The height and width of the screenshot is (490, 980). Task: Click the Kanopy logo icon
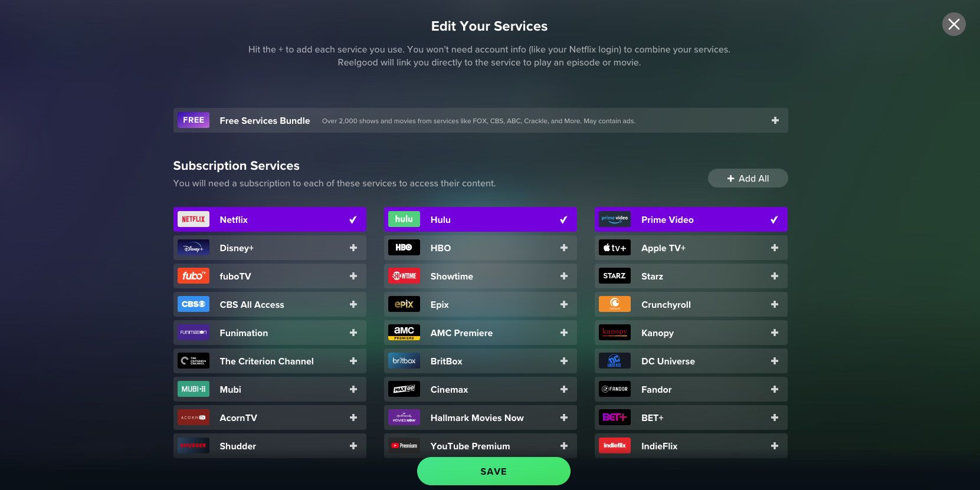tap(615, 333)
